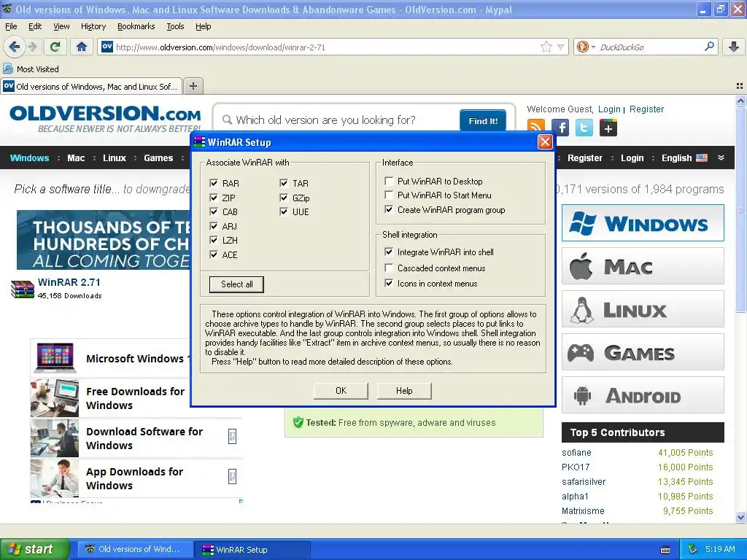Screen dimensions: 747x560
Task: Open the Linux item in site navigation
Action: 115,158
